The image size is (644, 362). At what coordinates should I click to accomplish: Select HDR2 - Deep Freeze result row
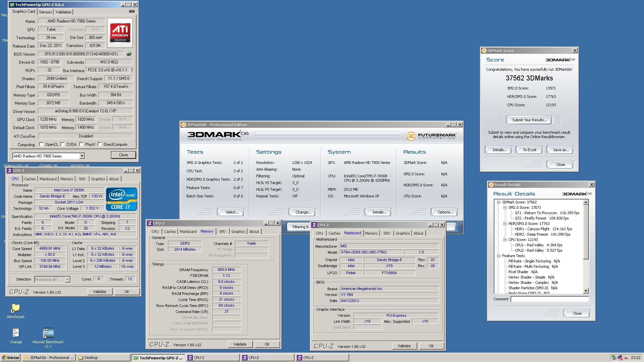click(542, 234)
